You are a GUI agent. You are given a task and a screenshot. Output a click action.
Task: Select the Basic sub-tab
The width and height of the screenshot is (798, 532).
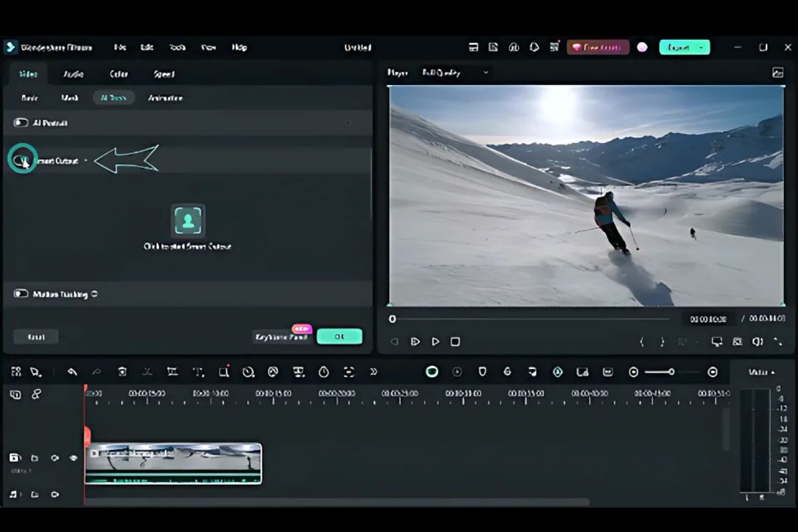30,98
